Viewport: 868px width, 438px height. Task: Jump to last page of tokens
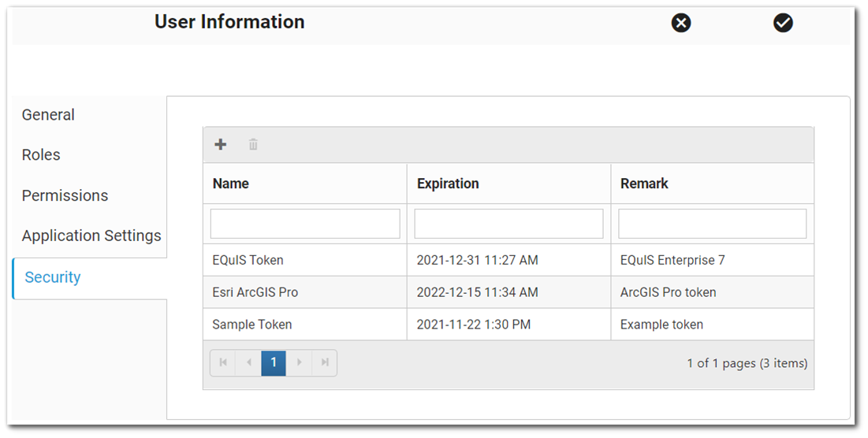[324, 363]
